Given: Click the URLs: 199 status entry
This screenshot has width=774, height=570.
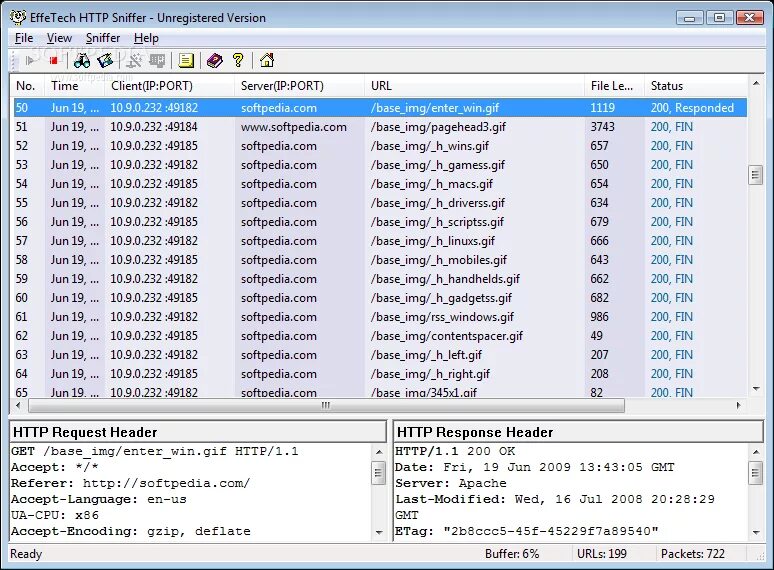Looking at the screenshot, I should [x=602, y=554].
